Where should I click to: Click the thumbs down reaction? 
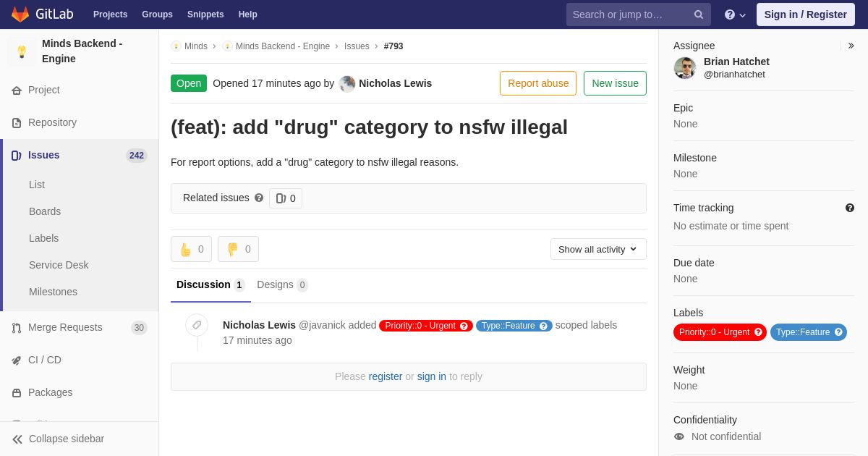(x=238, y=249)
